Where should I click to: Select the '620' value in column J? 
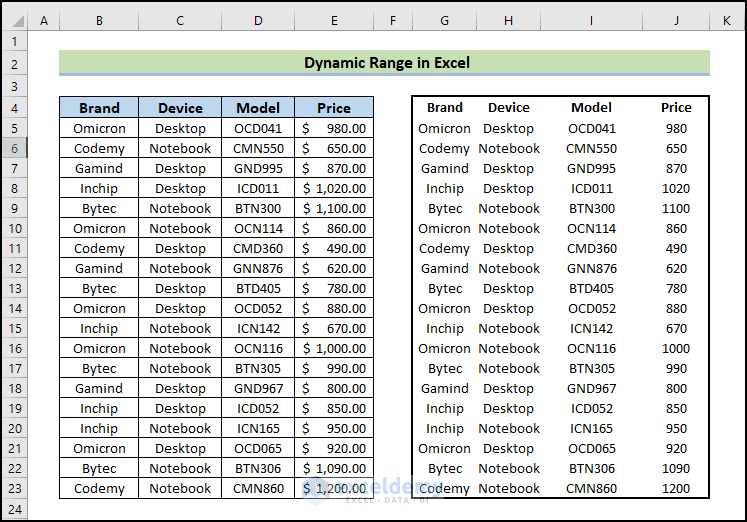(676, 268)
